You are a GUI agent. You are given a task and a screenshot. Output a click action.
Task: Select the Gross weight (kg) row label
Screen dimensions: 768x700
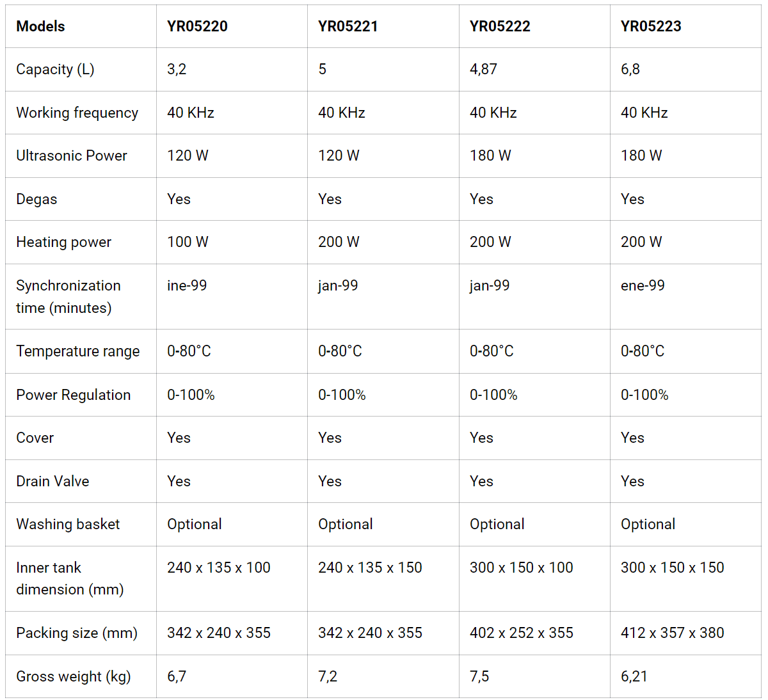tap(73, 676)
